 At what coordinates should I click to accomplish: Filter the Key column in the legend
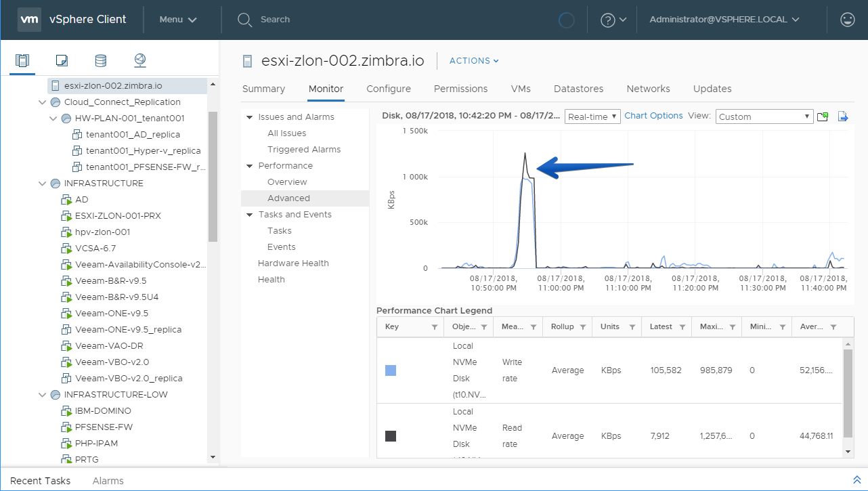[x=435, y=327]
